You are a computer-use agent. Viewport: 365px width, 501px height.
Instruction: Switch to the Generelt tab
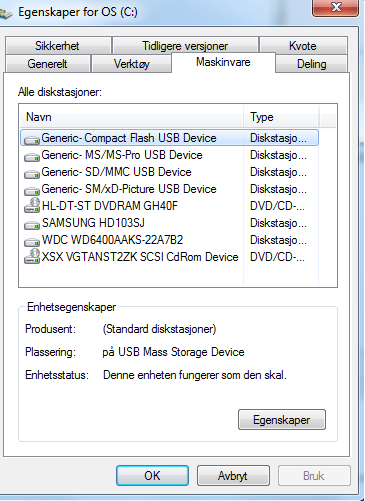[x=47, y=64]
